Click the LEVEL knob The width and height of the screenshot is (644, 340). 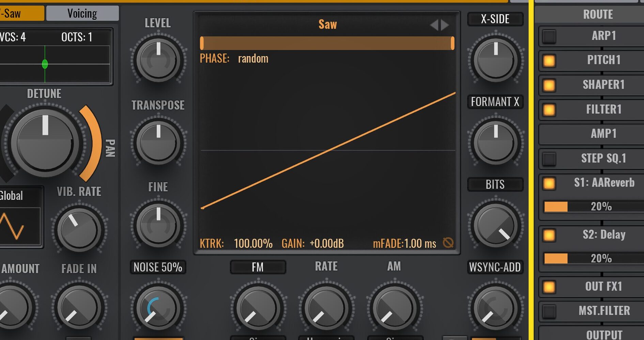coord(158,60)
